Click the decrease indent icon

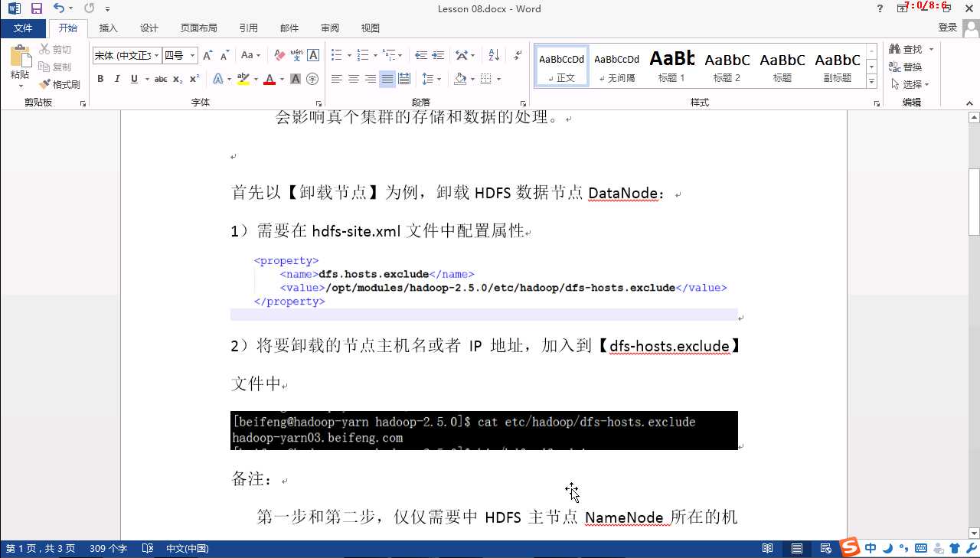point(420,55)
